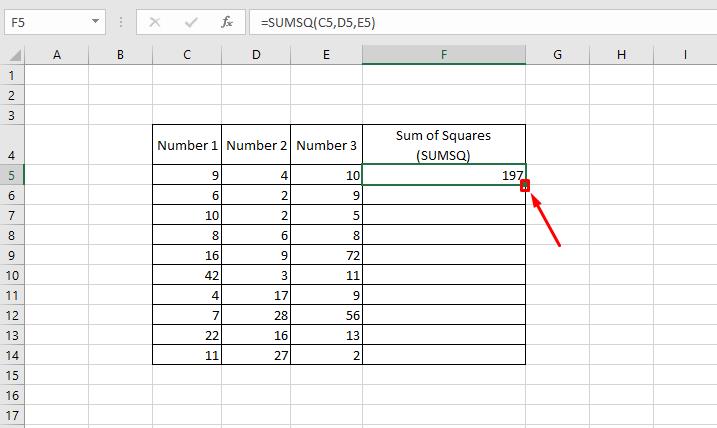This screenshot has height=428, width=717.
Task: Select cell D8 containing 6
Action: tap(256, 235)
